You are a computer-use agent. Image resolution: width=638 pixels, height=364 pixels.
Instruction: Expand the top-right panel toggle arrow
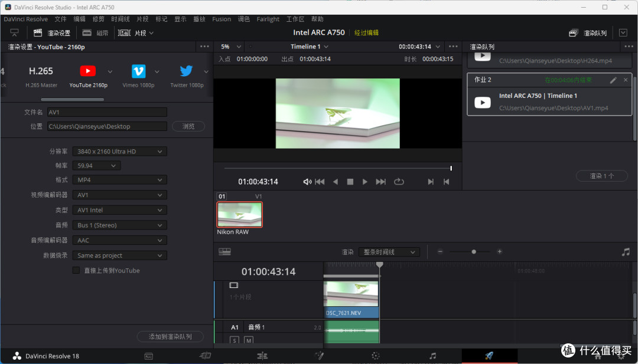[x=623, y=32]
